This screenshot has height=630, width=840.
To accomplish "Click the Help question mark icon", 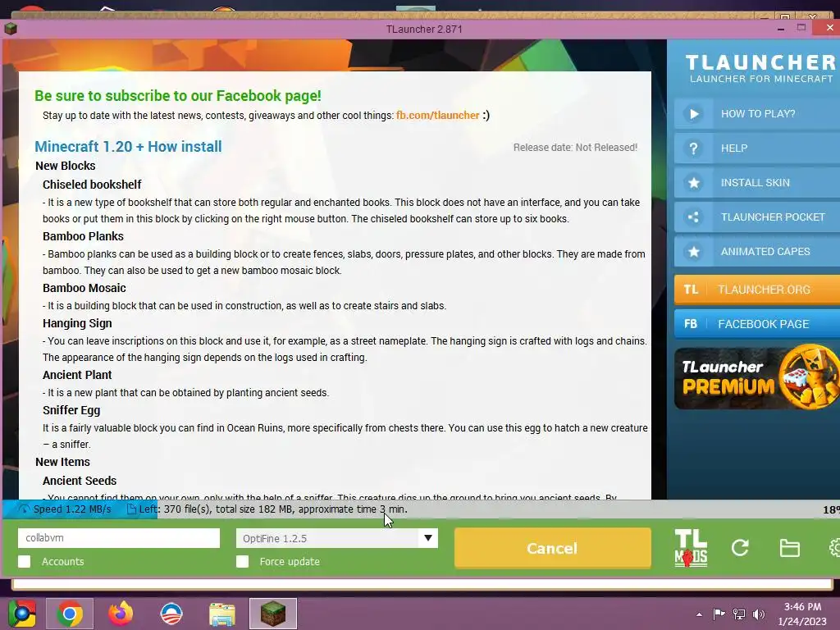I will click(x=694, y=148).
